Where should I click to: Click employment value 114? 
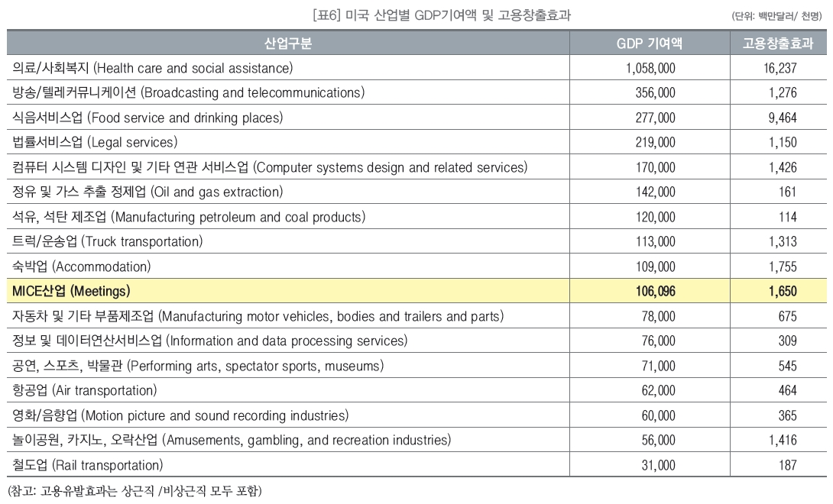click(788, 217)
